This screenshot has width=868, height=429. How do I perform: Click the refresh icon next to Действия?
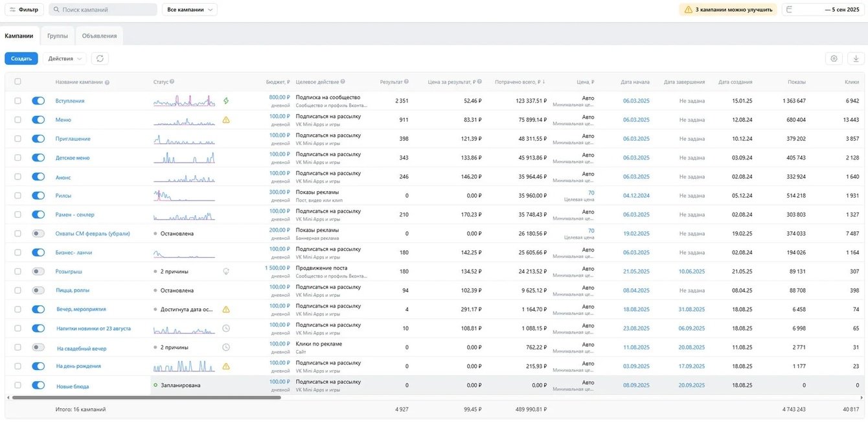[x=100, y=58]
